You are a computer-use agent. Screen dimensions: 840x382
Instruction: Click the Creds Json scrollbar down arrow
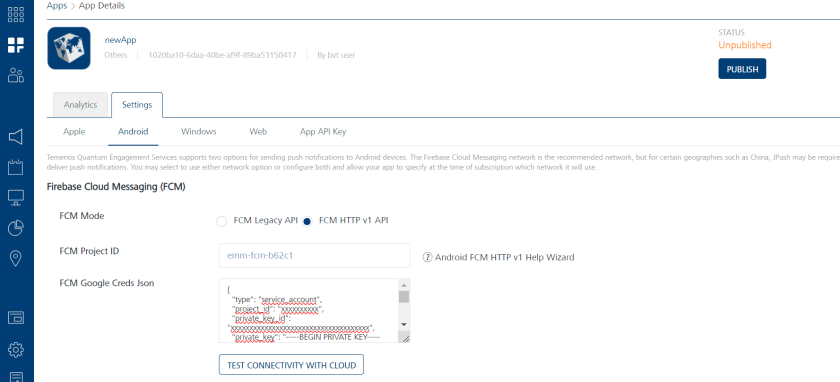click(404, 325)
